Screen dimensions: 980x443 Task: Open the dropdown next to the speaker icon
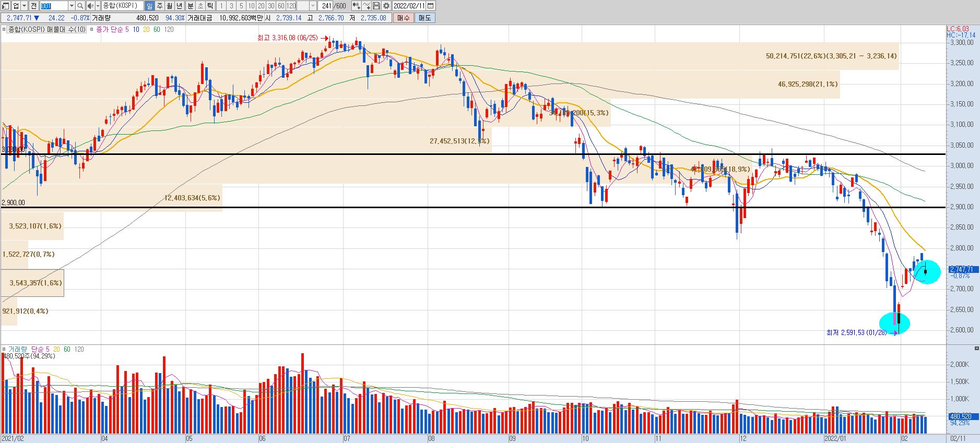coord(98,6)
